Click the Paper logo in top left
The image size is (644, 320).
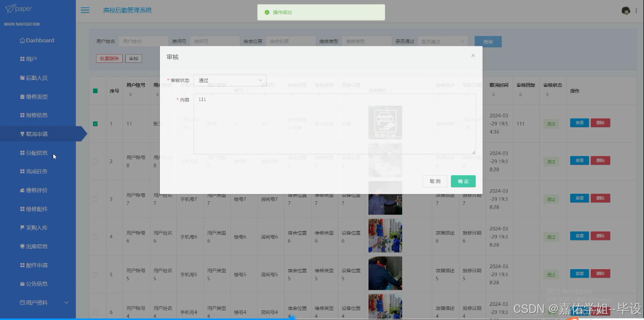point(19,8)
